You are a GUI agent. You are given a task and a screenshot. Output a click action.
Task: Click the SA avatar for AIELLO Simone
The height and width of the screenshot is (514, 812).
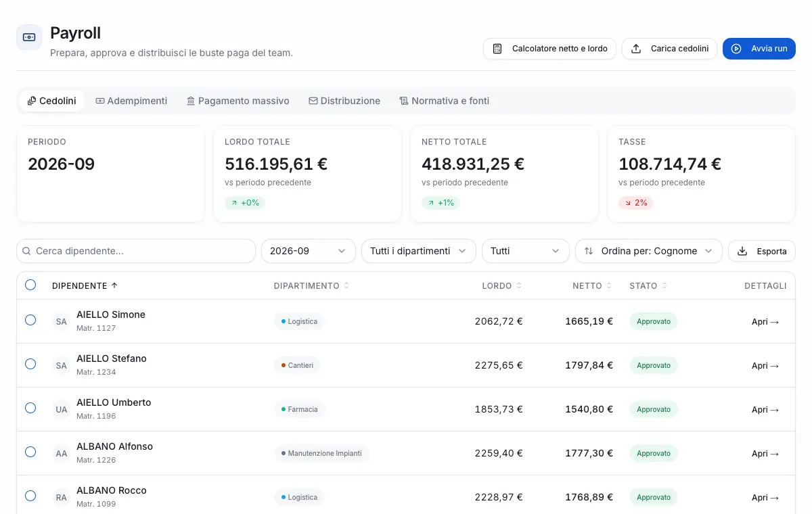(62, 321)
